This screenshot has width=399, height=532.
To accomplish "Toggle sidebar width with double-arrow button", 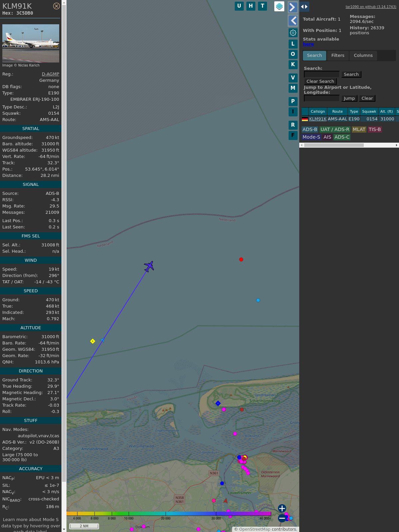I will click(x=304, y=7).
